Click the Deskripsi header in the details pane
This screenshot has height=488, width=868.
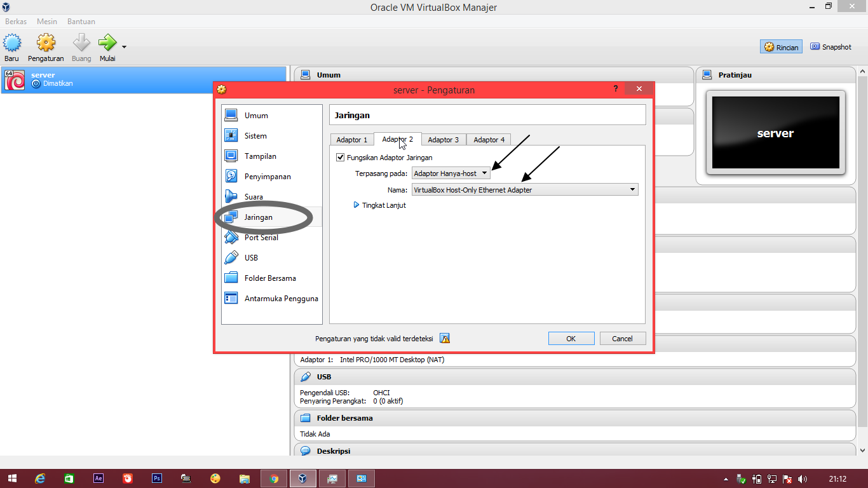click(x=575, y=451)
